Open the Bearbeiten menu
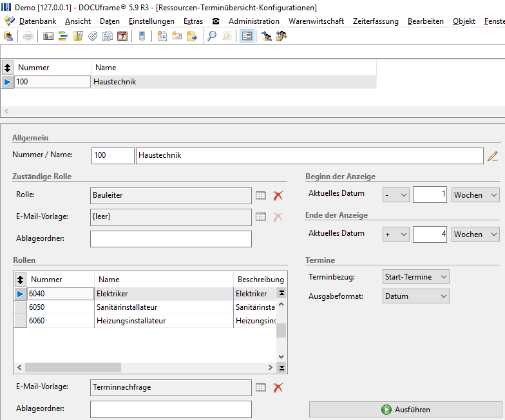 pos(425,21)
